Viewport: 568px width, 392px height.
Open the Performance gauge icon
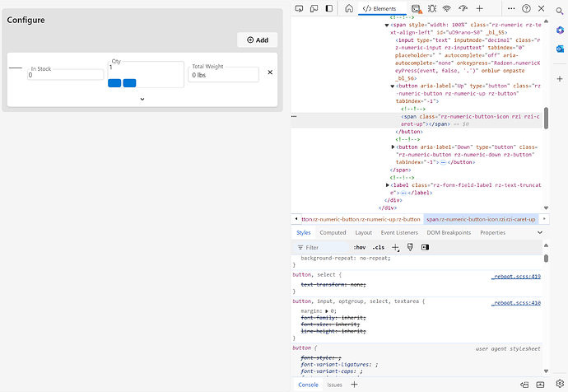coord(463,8)
